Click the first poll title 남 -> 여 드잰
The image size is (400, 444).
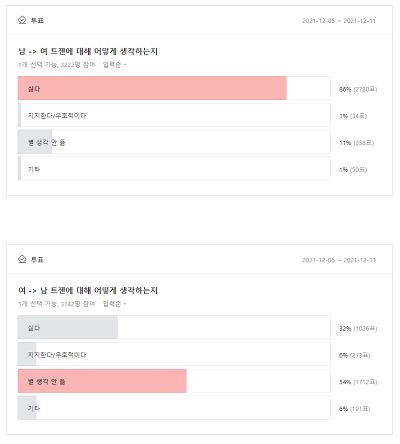88,51
